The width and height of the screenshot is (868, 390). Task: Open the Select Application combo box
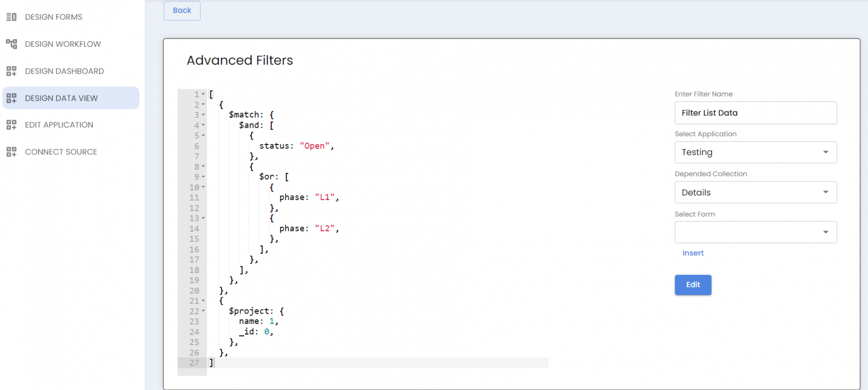coord(756,152)
